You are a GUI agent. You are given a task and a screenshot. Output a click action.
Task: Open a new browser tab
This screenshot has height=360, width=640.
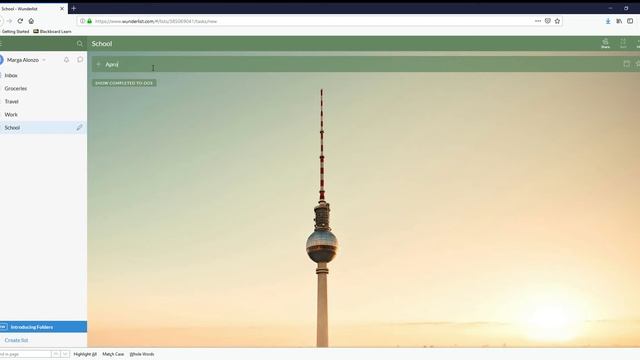click(73, 8)
